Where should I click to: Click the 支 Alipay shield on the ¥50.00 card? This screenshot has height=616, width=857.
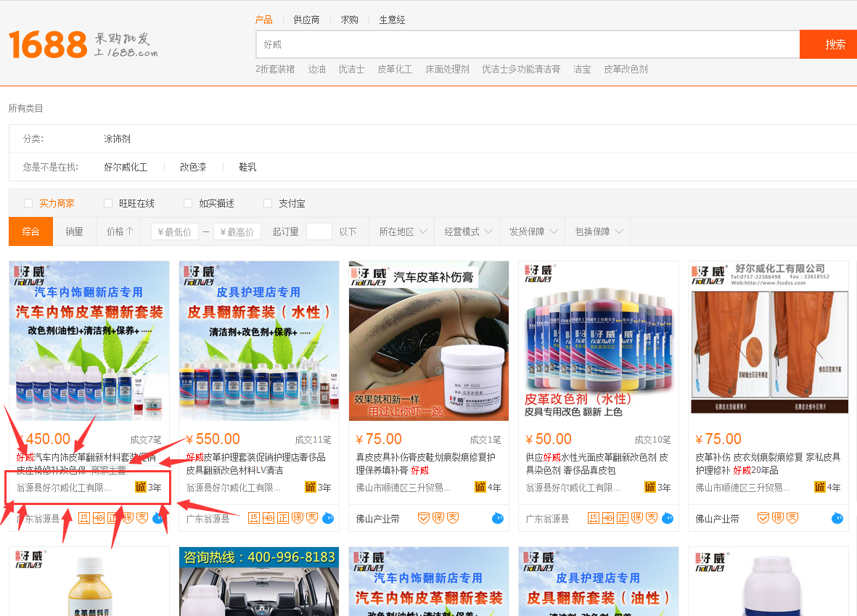652,518
